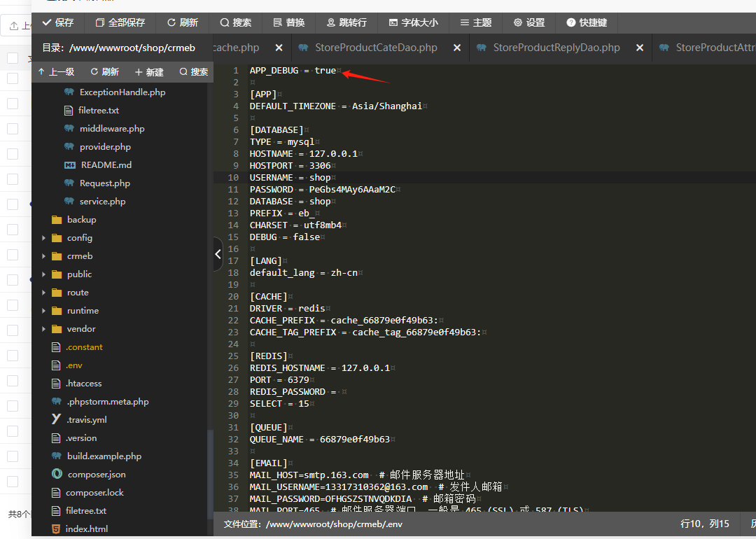Open Theme (主题) menu
756x539 pixels.
tap(476, 22)
